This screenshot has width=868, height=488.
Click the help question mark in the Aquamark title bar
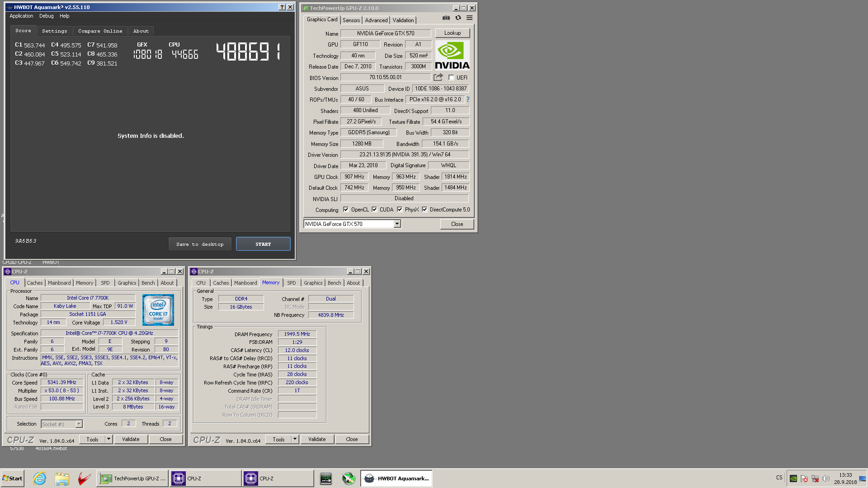[282, 7]
